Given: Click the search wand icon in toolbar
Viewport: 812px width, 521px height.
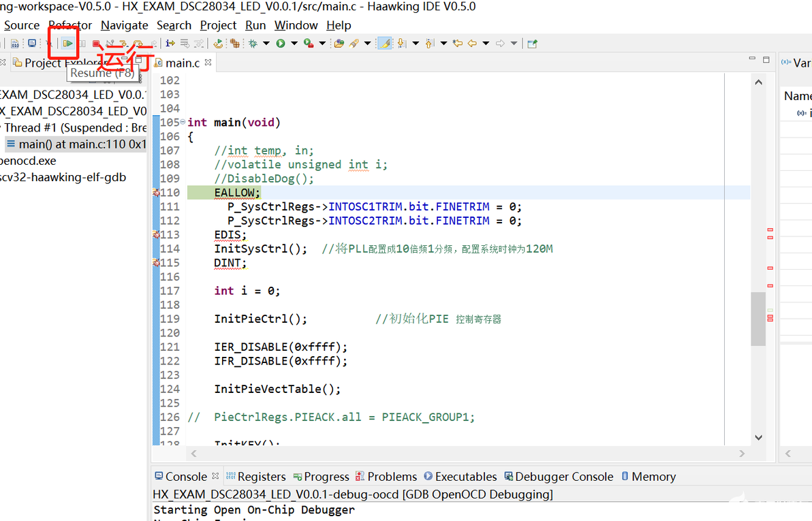Looking at the screenshot, I should [354, 44].
